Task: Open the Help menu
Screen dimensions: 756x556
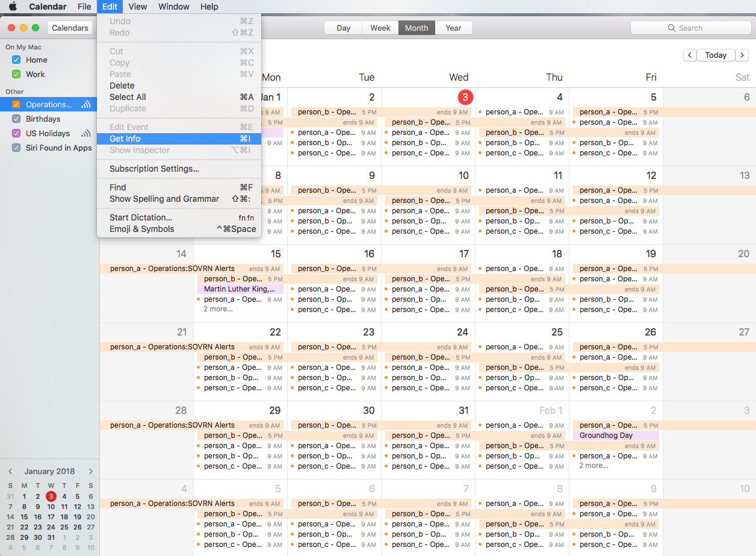Action: [209, 7]
